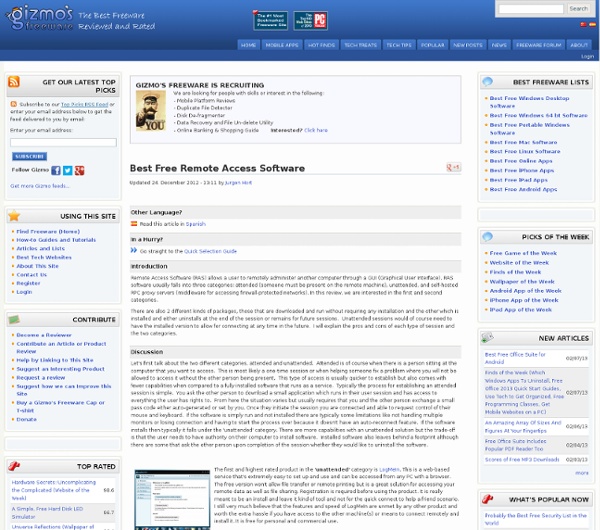Open Best Free iPhone Apps link
This screenshot has height=530, width=600.
pos(522,170)
